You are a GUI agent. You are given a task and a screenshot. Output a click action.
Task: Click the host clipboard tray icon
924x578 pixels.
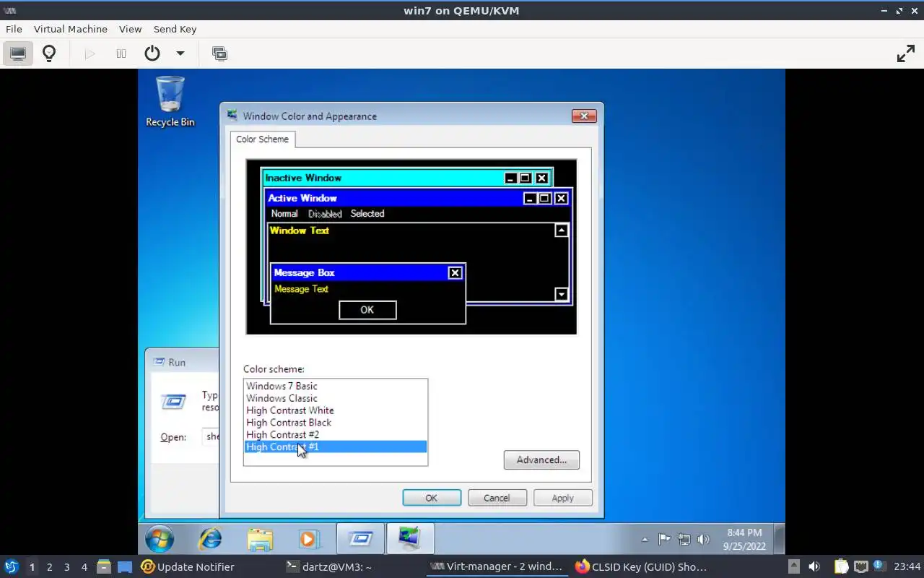(x=841, y=567)
